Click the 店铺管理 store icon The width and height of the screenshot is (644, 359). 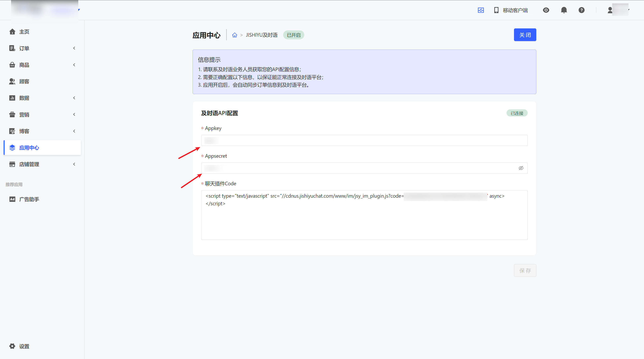point(12,164)
